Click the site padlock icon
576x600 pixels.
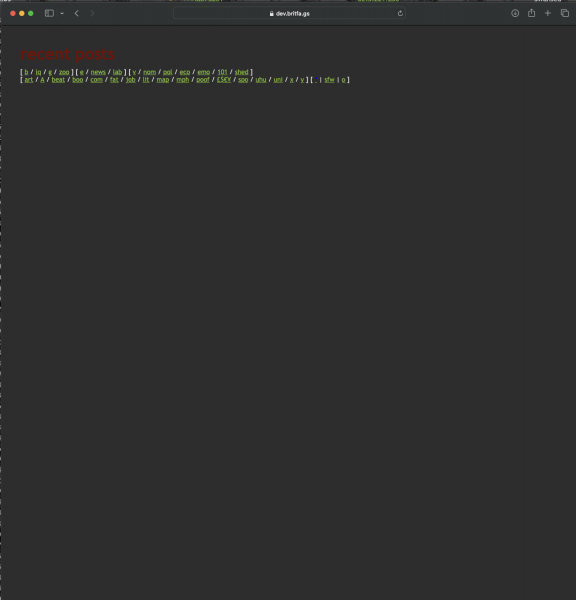coord(272,13)
